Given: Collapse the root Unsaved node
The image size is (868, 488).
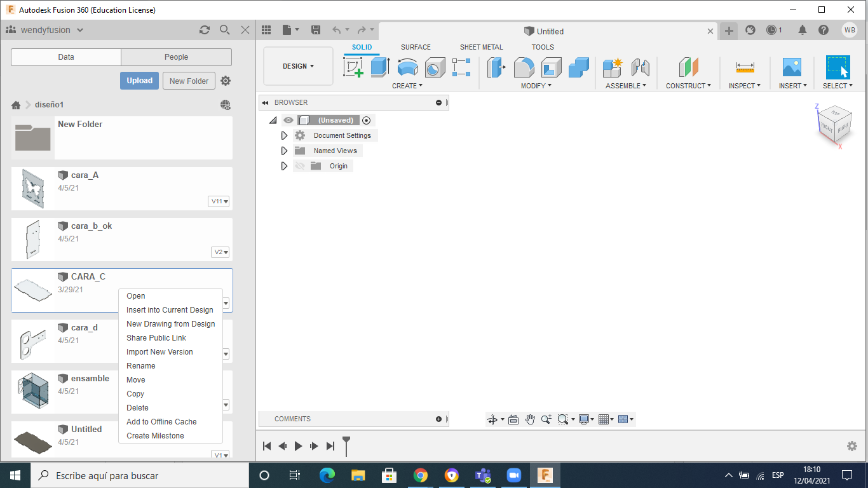Looking at the screenshot, I should click(x=273, y=120).
